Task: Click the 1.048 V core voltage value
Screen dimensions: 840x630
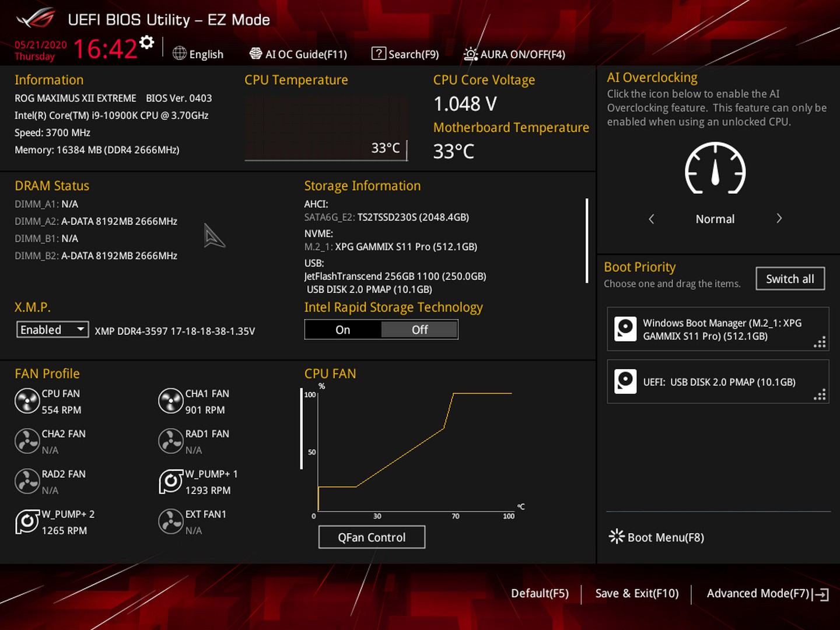Action: [465, 104]
